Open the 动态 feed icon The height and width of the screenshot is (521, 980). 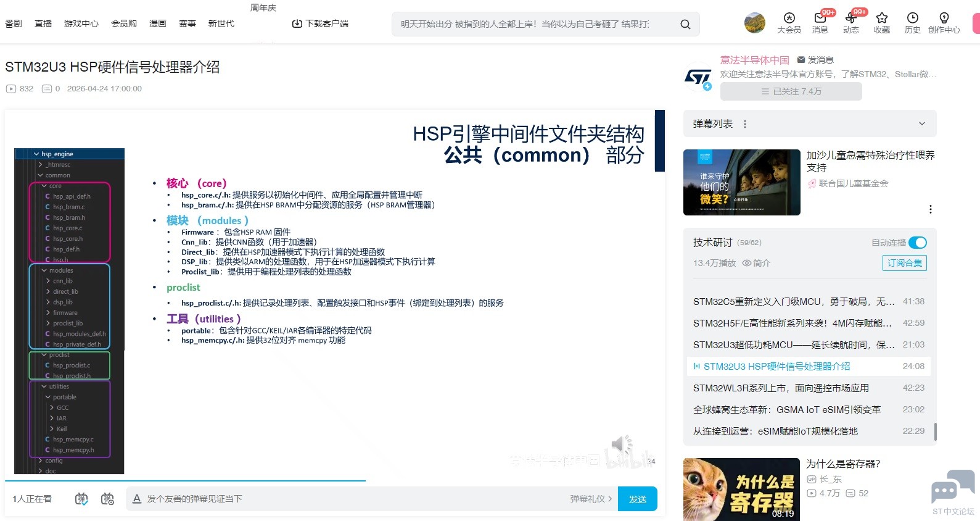pyautogui.click(x=851, y=18)
